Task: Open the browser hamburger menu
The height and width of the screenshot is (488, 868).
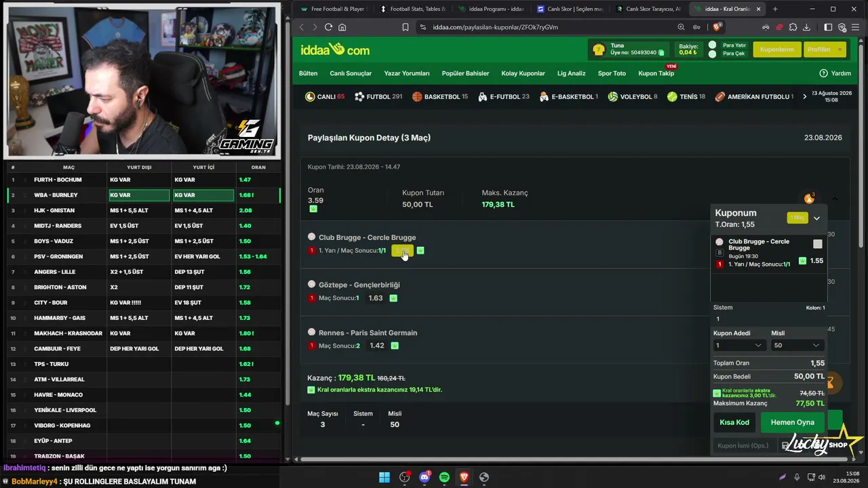Action: [856, 27]
